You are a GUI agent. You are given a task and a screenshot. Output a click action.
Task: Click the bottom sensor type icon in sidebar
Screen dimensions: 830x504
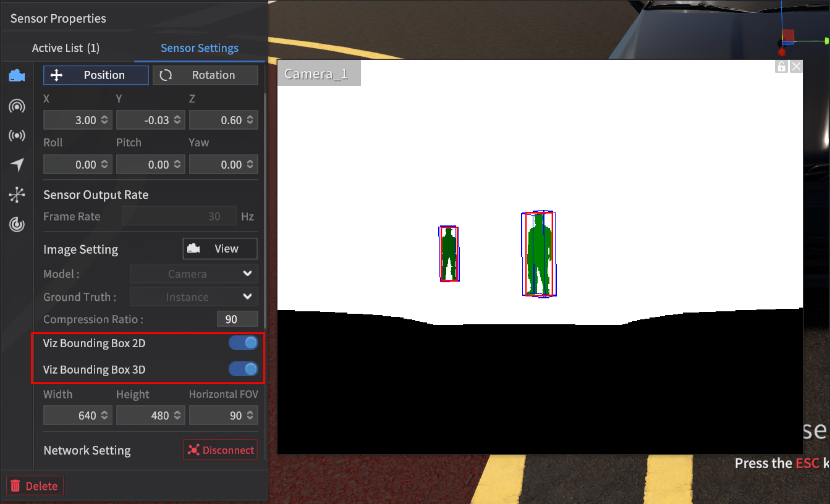click(17, 225)
